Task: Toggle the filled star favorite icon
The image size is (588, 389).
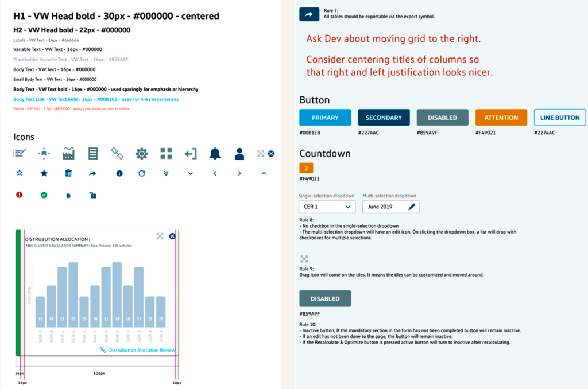Action: 44,173
